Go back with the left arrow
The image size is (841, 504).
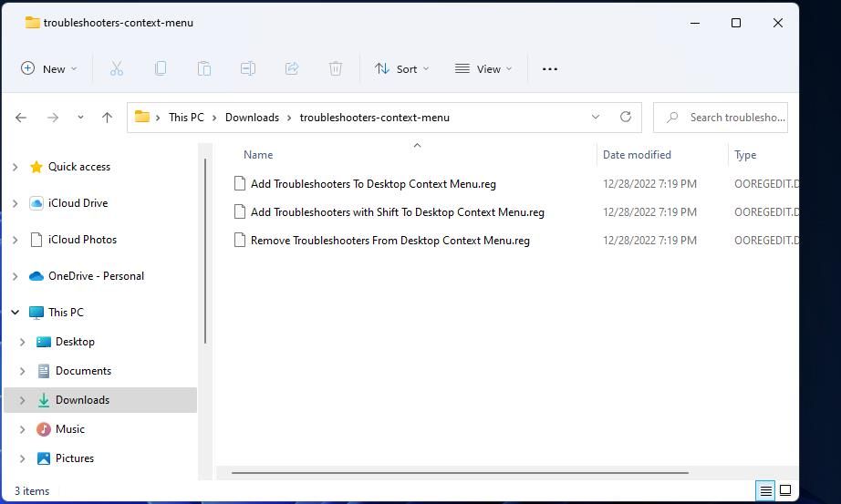click(21, 118)
